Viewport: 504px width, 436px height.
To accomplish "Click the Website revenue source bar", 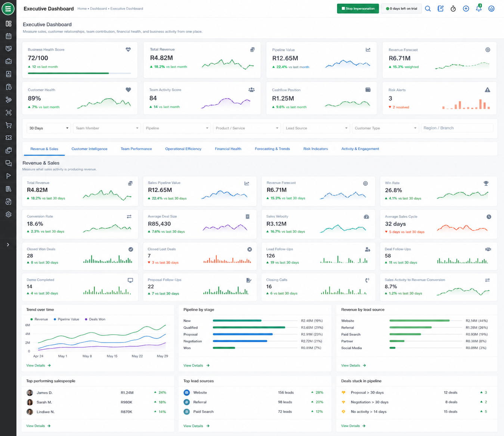I will 420,320.
